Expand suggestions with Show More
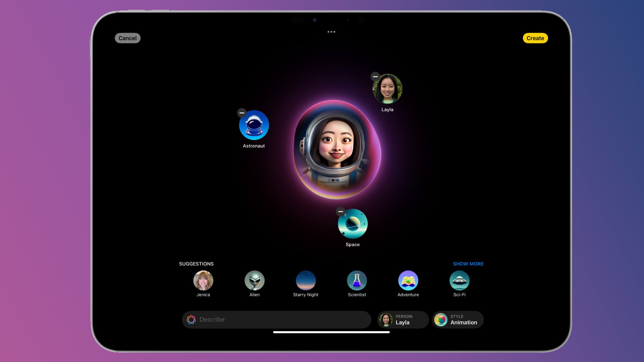The image size is (644, 362). pyautogui.click(x=468, y=264)
